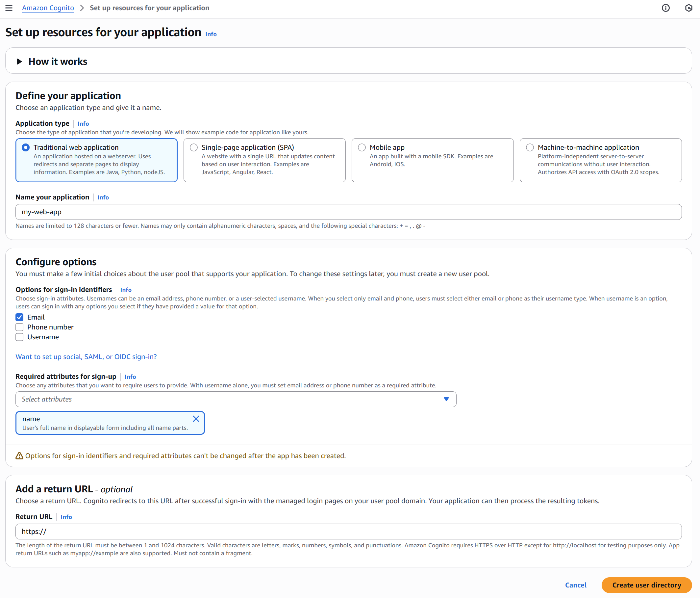Open Info next to Return URL

[66, 517]
